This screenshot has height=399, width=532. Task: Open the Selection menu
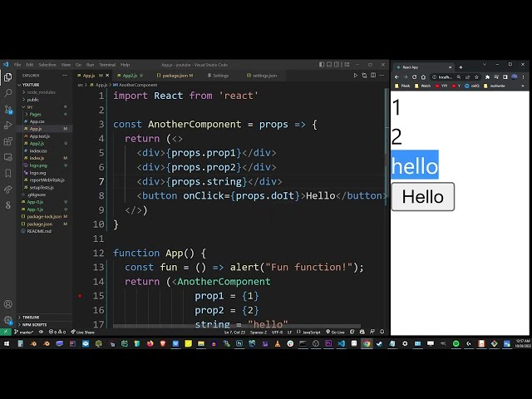click(47, 65)
